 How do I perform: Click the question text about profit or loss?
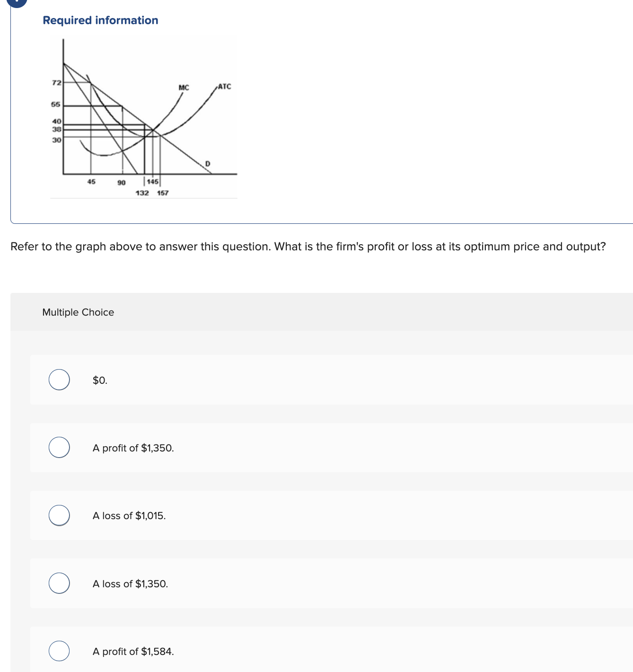click(x=308, y=247)
